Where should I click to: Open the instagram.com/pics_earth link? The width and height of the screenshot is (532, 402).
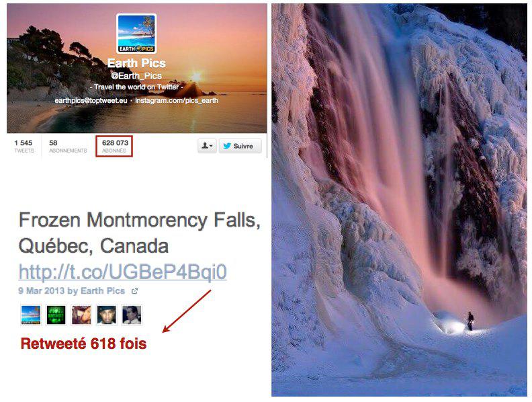(177, 101)
